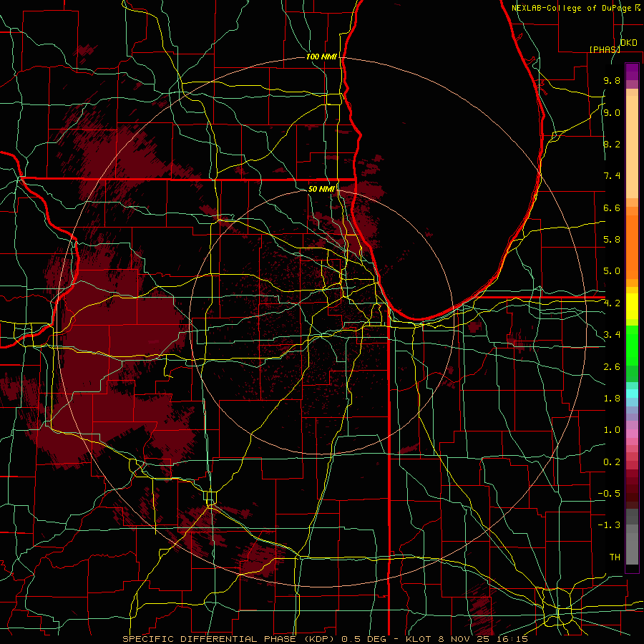Click the 2.6 scale value
The height and width of the screenshot is (644, 644).
click(612, 367)
